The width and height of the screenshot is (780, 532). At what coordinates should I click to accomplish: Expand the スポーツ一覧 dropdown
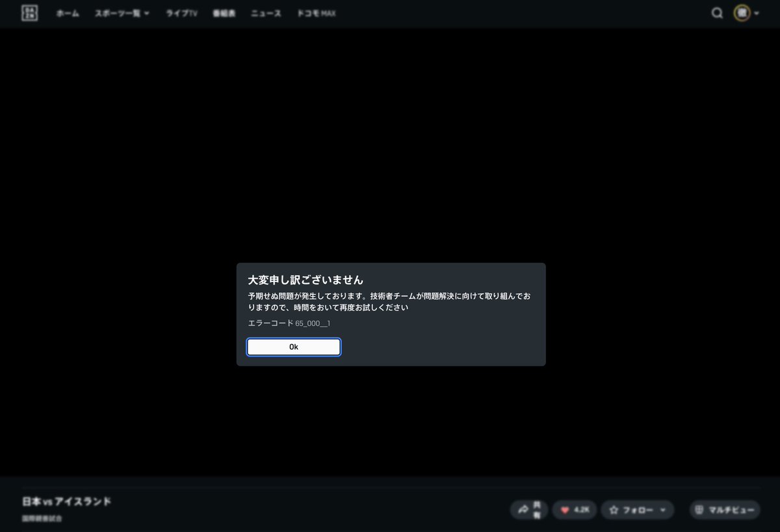coord(122,13)
